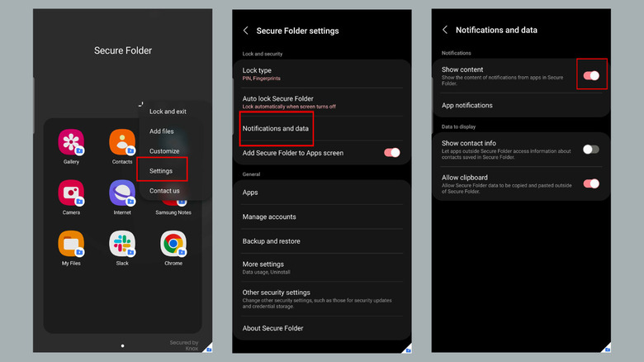
Task: Open the Gallery app icon
Action: click(x=71, y=142)
